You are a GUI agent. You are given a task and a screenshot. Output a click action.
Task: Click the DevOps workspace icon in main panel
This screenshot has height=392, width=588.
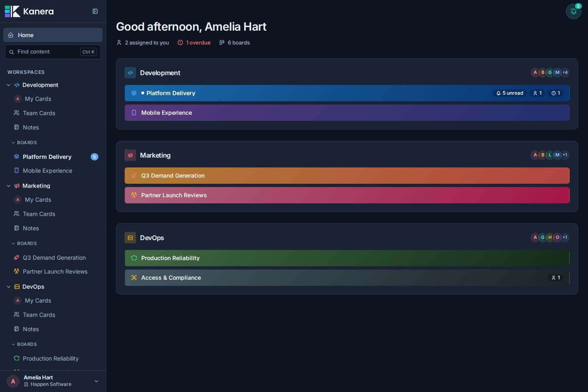tap(130, 238)
